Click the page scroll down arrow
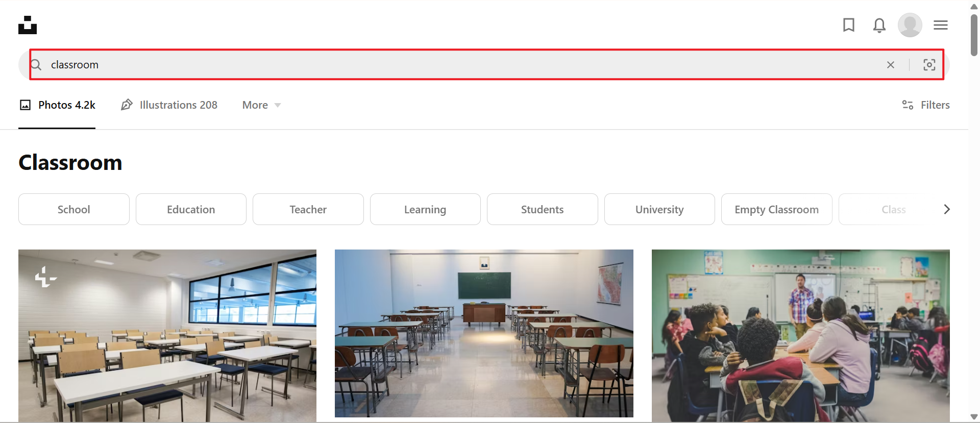Image resolution: width=980 pixels, height=423 pixels. tap(974, 417)
